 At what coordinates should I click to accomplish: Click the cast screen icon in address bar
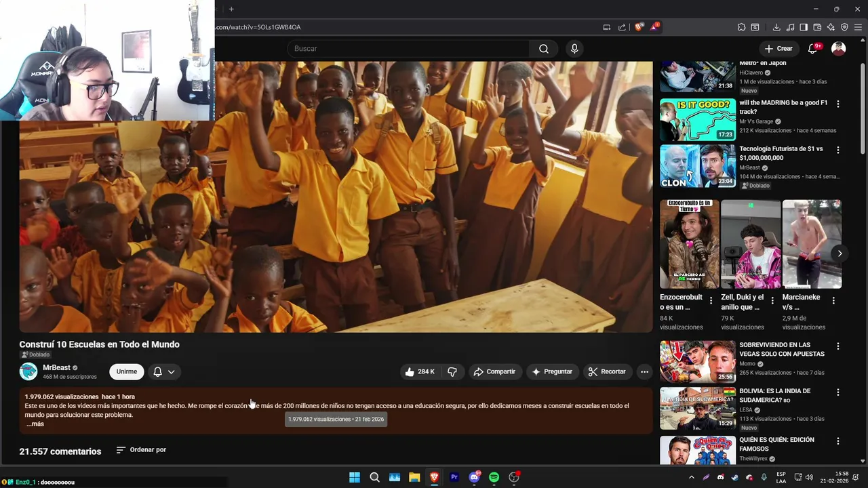pyautogui.click(x=607, y=27)
